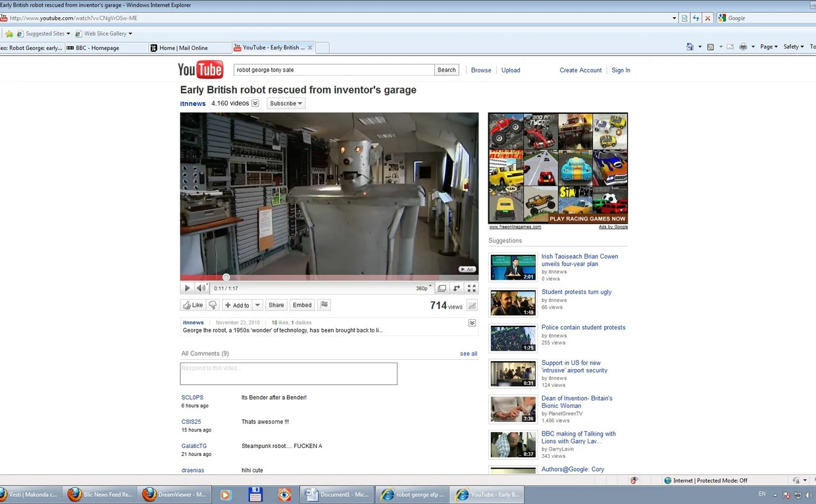This screenshot has height=504, width=816.
Task: Click the printer icon in the IE toolbar
Action: click(x=743, y=47)
